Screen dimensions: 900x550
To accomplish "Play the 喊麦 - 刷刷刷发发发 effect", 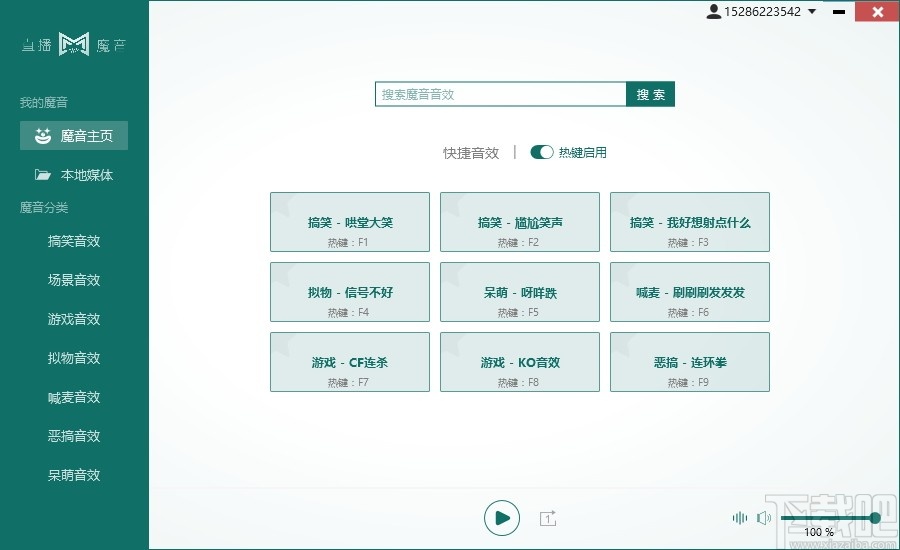I will point(689,292).
